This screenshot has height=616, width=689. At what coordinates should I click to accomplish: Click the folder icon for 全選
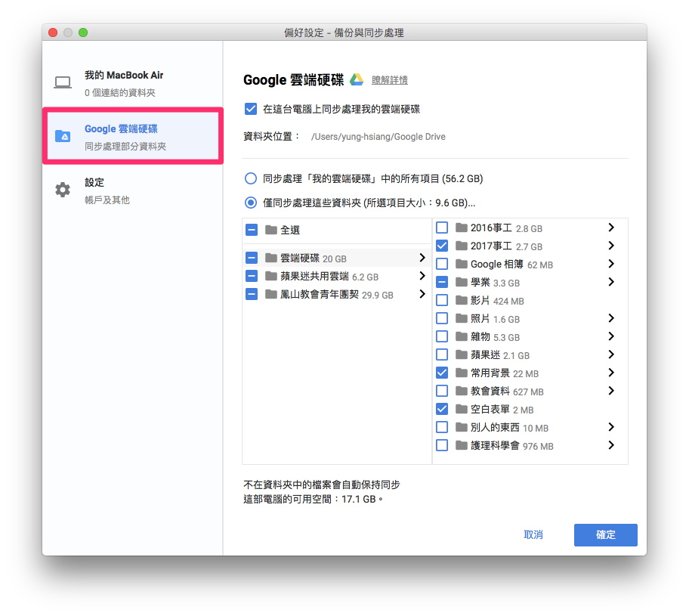click(271, 230)
